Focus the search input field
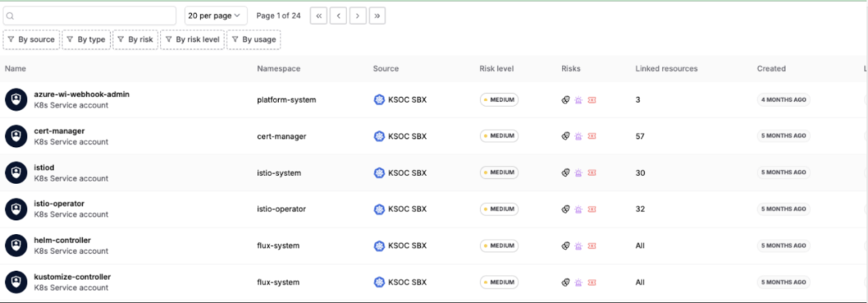 tap(90, 15)
